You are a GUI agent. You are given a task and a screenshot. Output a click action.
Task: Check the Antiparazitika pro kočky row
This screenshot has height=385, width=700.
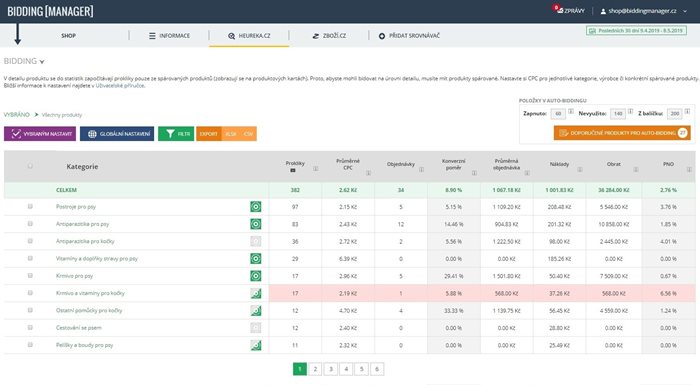(x=30, y=241)
